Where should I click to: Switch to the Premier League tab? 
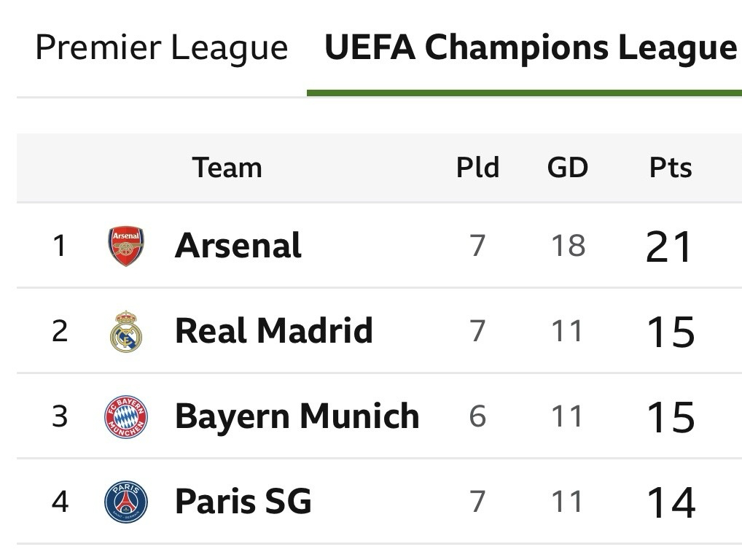(x=161, y=48)
